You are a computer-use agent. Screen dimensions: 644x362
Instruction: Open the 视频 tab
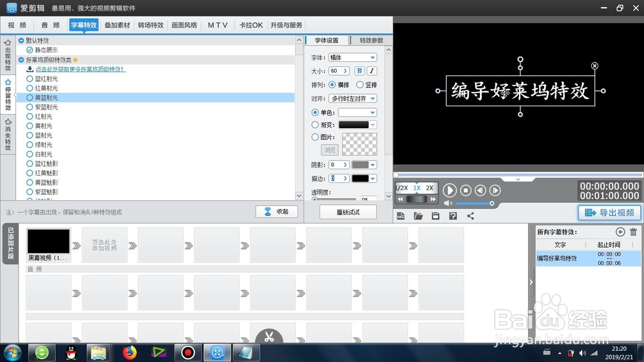coord(17,25)
